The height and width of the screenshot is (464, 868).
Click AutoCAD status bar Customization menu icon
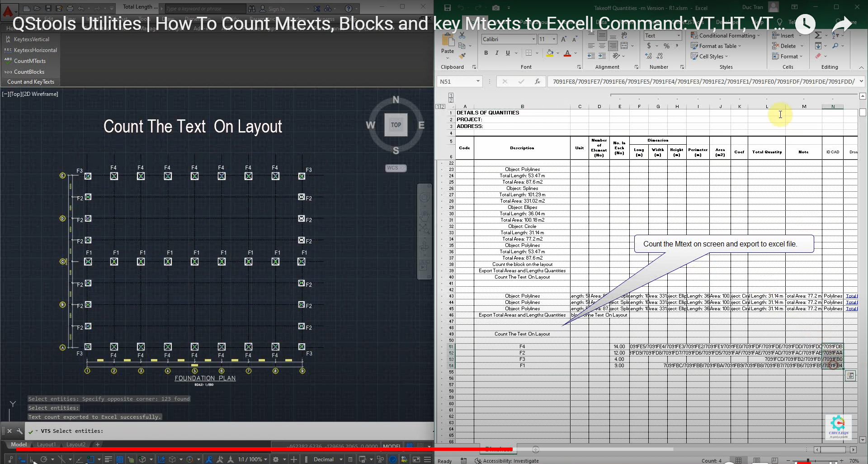tap(427, 459)
